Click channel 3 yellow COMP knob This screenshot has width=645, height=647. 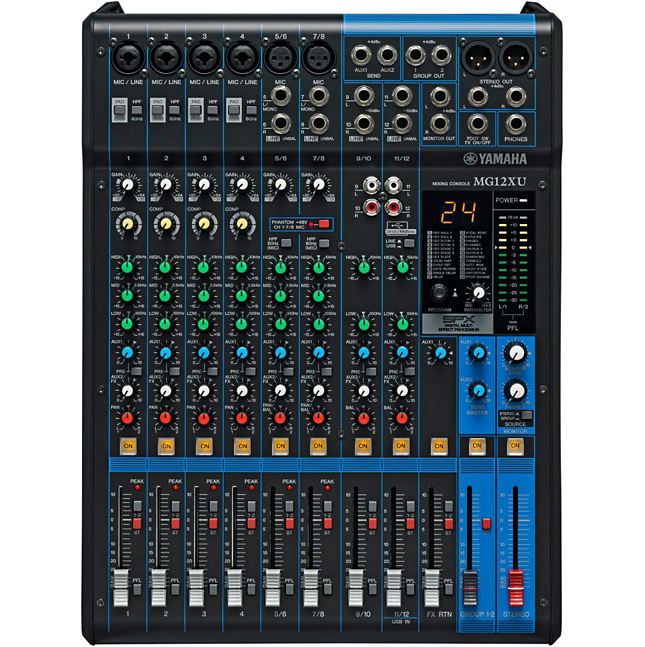click(x=204, y=224)
